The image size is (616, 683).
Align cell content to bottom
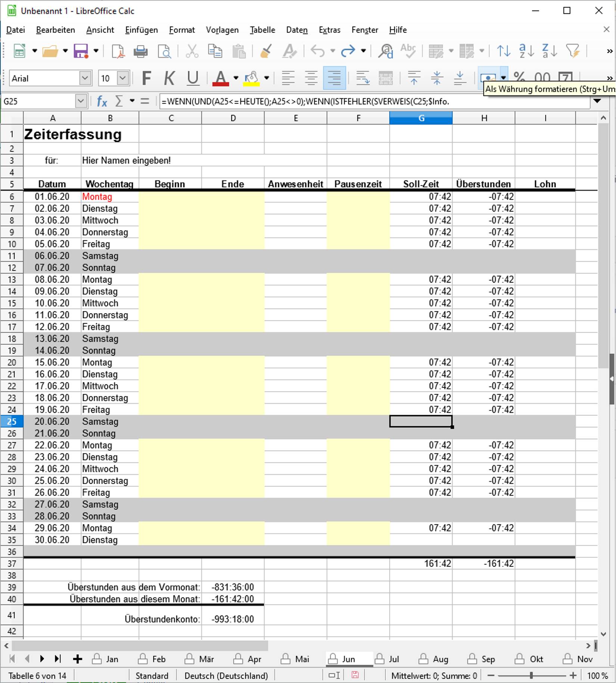[x=460, y=78]
